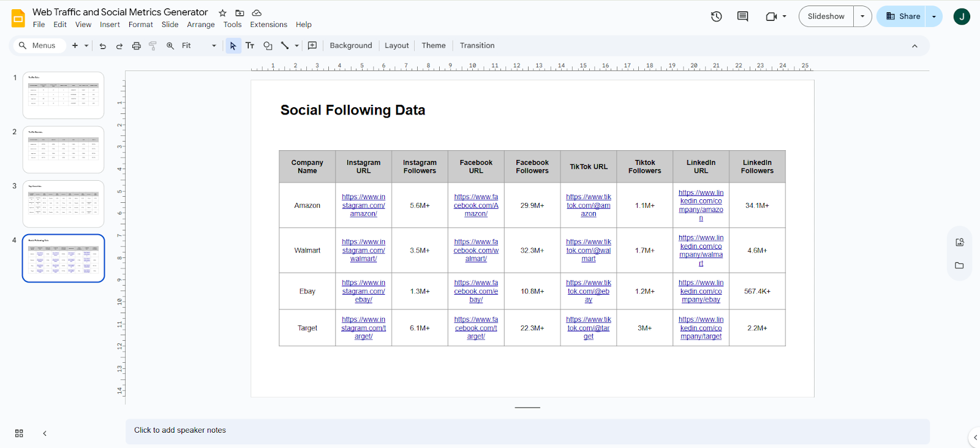Click the Google Slides logo icon
980x448 pixels.
tap(18, 18)
